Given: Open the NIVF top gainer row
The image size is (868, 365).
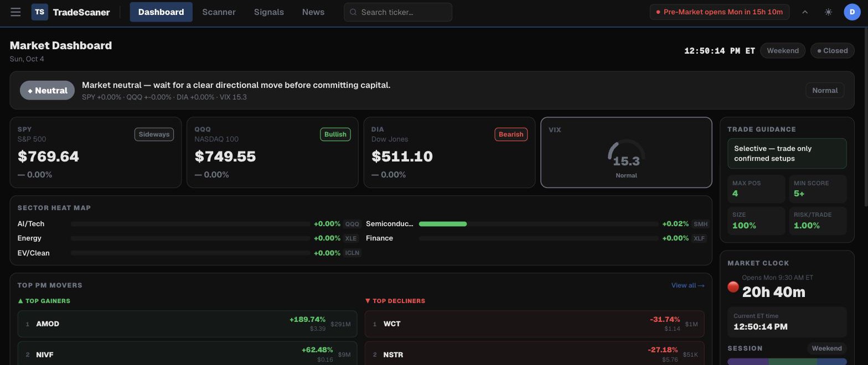Looking at the screenshot, I should point(187,354).
